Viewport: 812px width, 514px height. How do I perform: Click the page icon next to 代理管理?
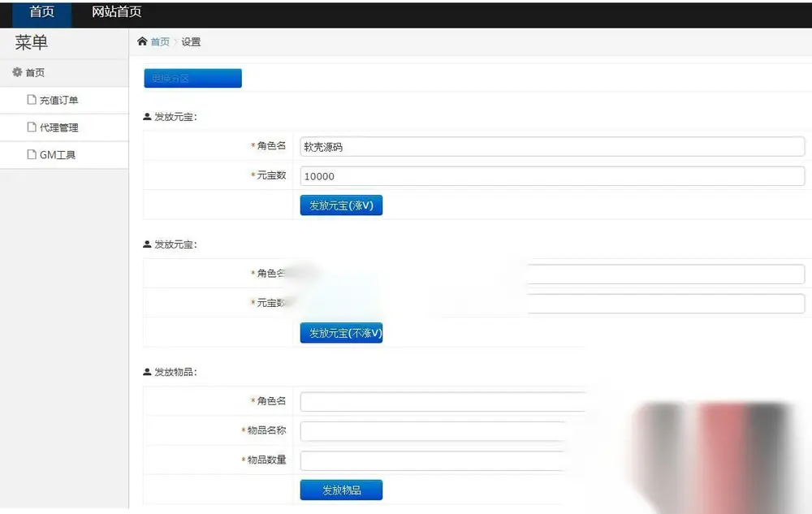pos(32,127)
